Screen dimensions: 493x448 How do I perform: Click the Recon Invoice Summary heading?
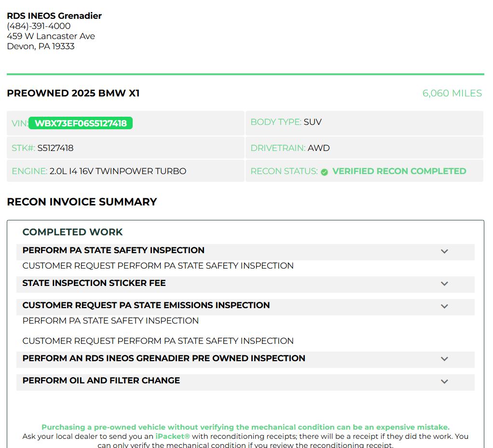point(82,202)
